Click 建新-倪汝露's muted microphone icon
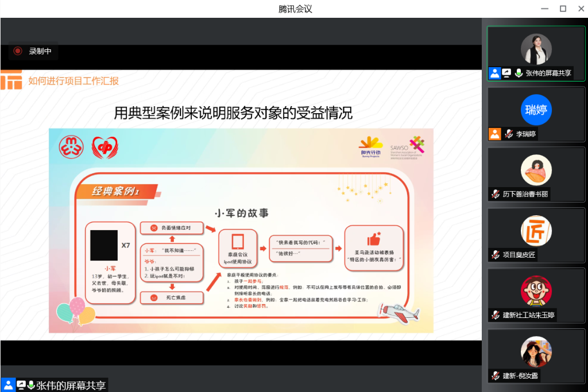 495,375
